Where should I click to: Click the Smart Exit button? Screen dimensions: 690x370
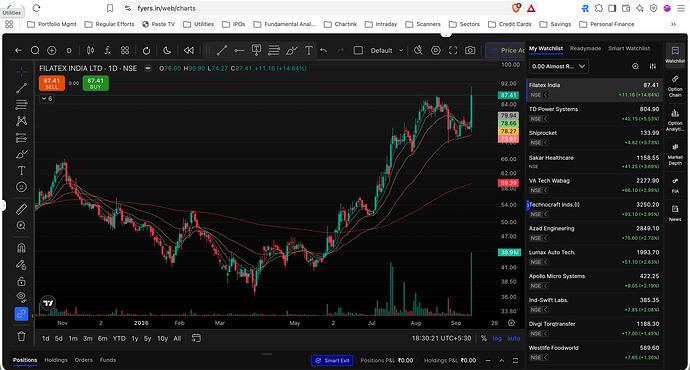332,360
